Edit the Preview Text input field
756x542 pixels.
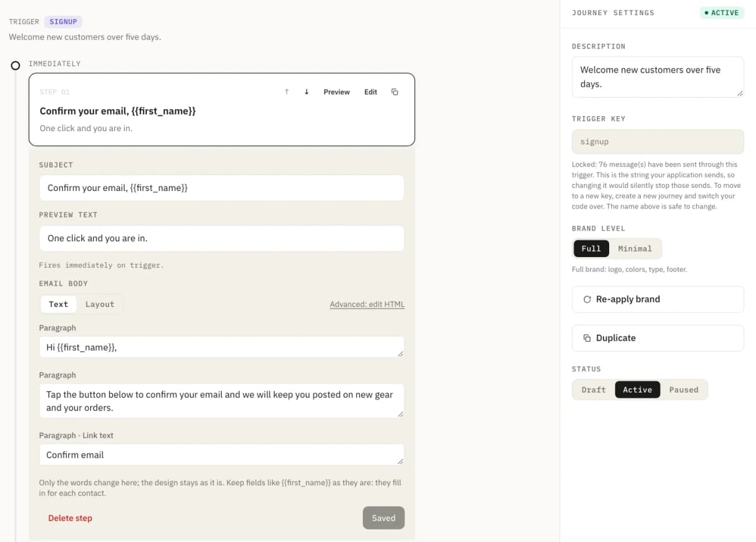[222, 238]
